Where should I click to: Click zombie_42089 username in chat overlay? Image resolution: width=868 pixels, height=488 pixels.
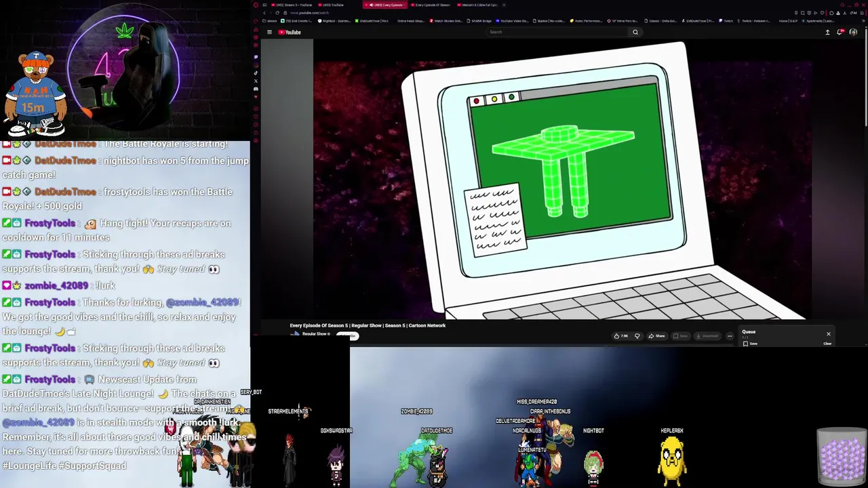pyautogui.click(x=56, y=285)
